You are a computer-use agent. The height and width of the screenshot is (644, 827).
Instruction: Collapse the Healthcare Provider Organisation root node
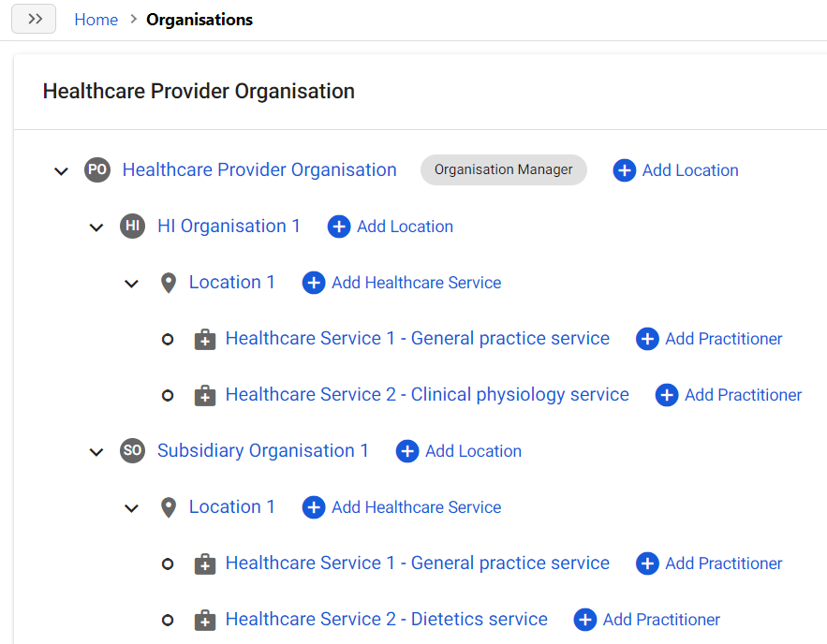click(62, 171)
